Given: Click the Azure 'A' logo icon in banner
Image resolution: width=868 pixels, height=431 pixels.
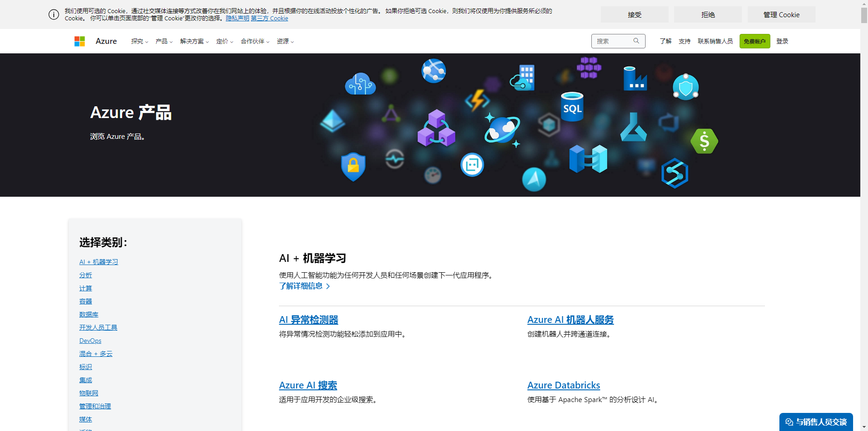Looking at the screenshot, I should point(633,127).
